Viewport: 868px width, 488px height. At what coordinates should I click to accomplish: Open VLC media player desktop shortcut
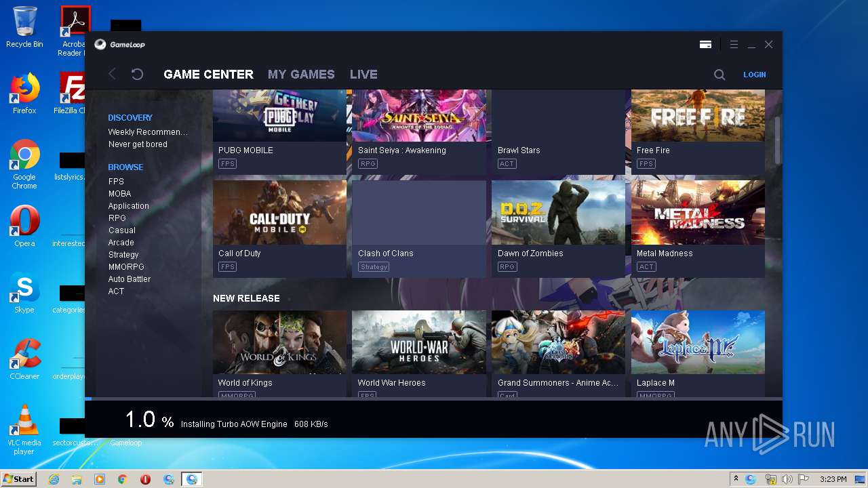[24, 430]
